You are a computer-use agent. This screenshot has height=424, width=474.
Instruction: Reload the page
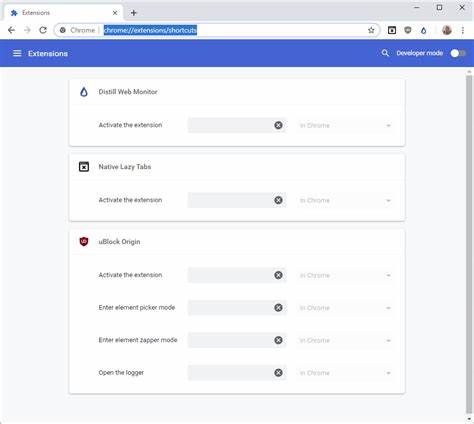pos(43,30)
